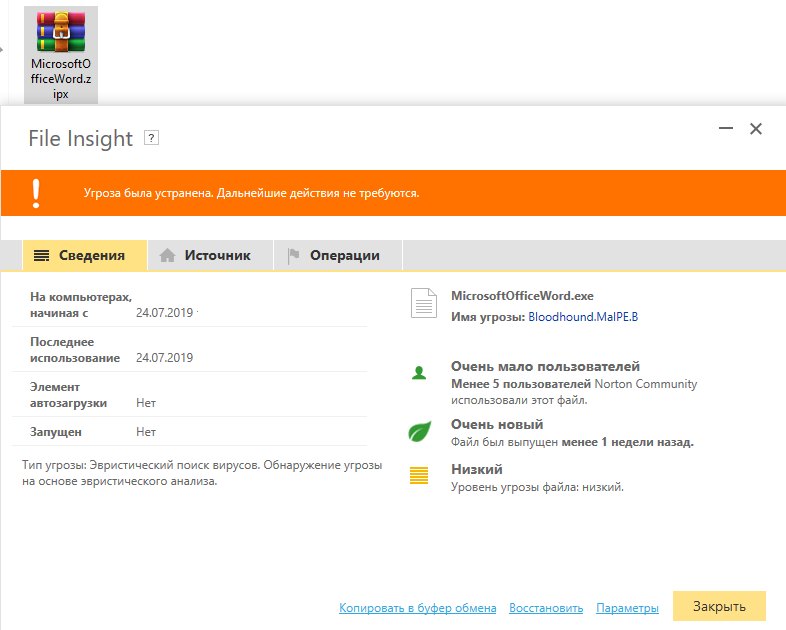The height and width of the screenshot is (630, 786).
Task: Open the Источник tab
Action: coord(211,256)
